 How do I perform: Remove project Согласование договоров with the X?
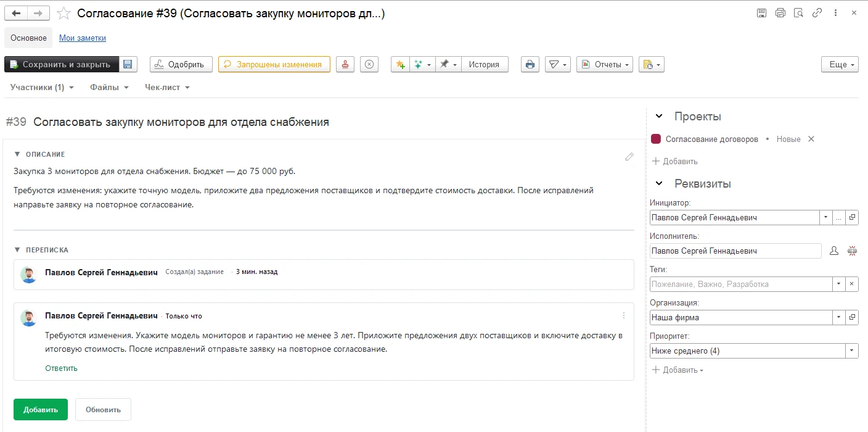pos(811,139)
